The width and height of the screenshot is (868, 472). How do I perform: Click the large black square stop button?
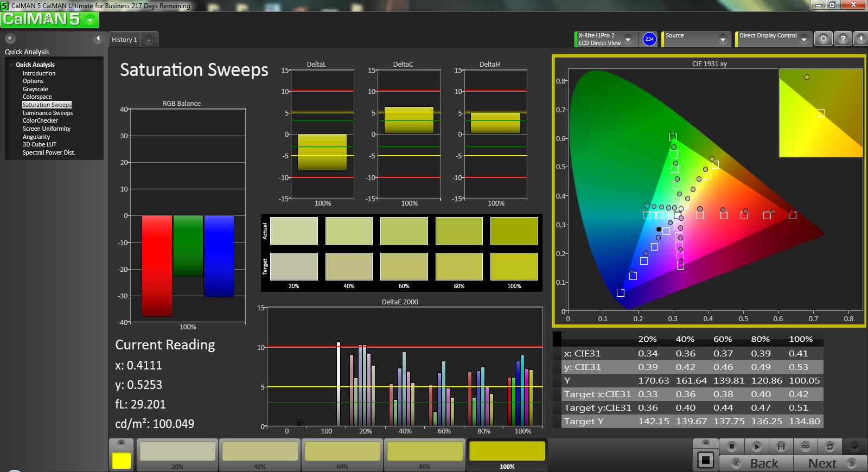706,461
